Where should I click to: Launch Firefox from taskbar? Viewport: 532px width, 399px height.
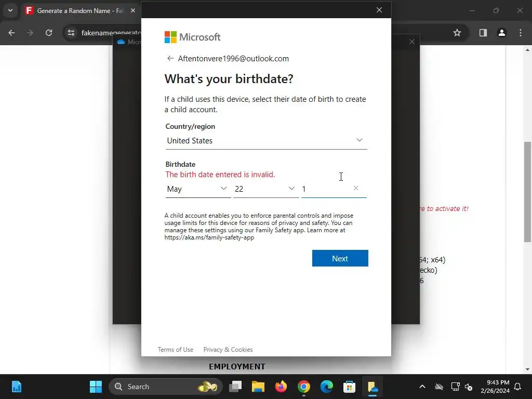click(281, 387)
